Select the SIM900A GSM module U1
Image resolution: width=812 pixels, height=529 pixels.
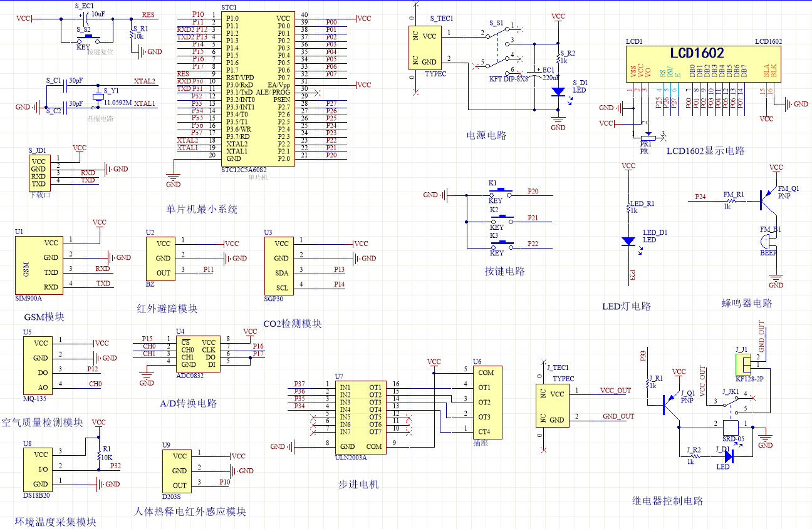point(39,265)
